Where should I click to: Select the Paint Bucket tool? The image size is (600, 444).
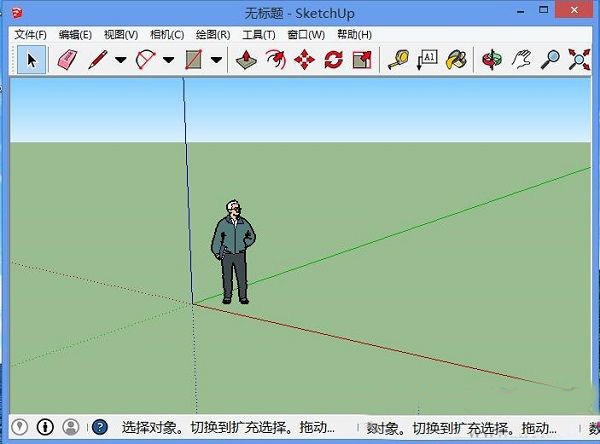456,60
